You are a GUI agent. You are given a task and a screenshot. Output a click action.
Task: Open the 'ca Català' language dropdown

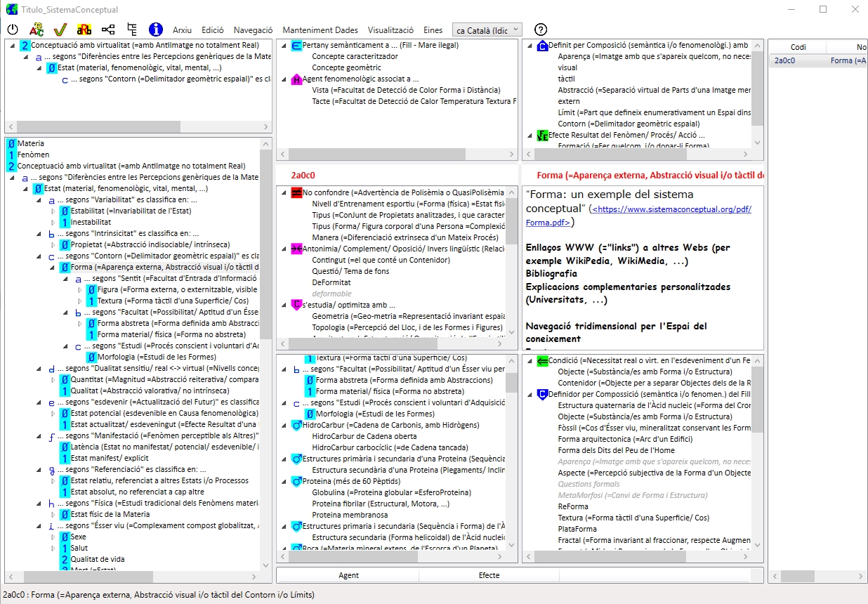487,30
